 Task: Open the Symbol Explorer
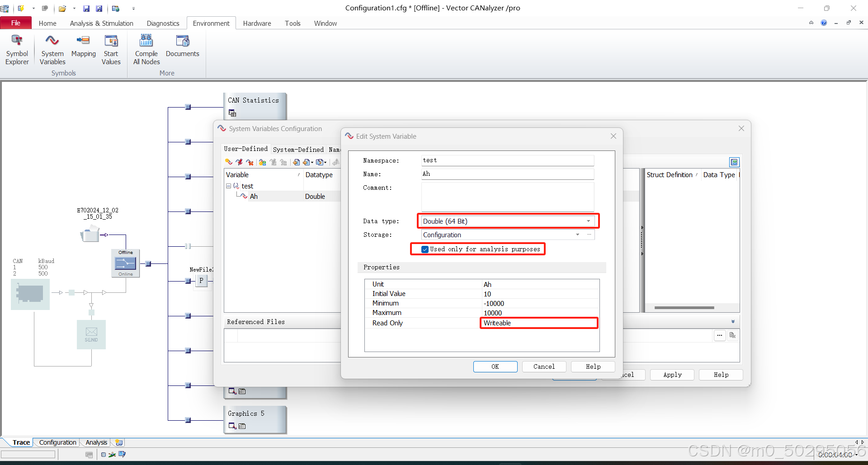[17, 50]
